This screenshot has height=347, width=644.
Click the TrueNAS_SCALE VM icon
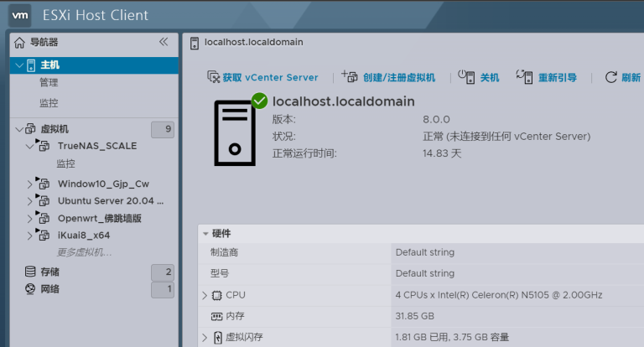pyautogui.click(x=43, y=145)
